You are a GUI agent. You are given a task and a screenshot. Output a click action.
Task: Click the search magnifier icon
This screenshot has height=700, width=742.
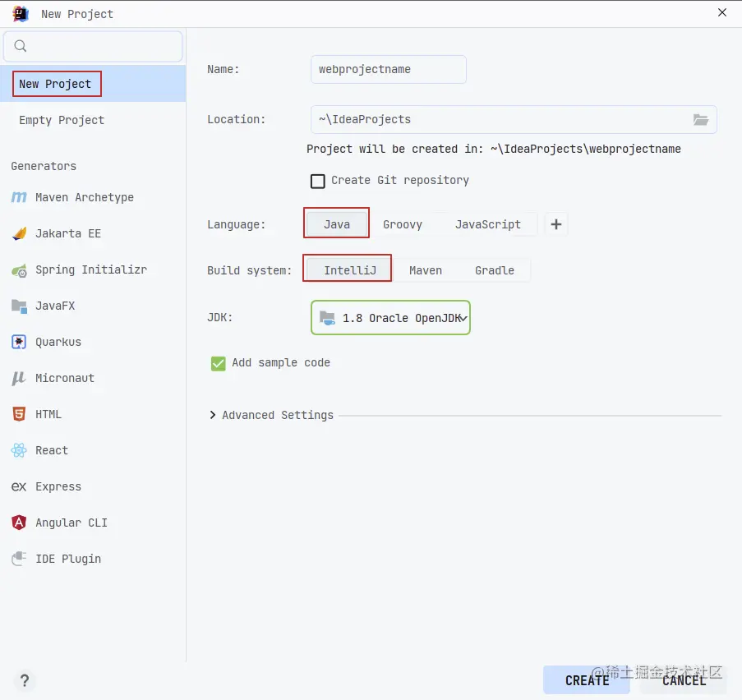(21, 46)
